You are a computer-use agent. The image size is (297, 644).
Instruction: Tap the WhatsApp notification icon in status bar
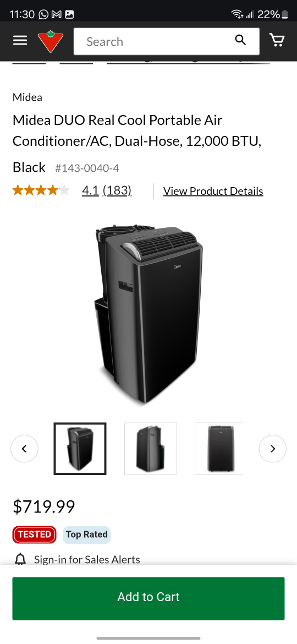(x=43, y=14)
